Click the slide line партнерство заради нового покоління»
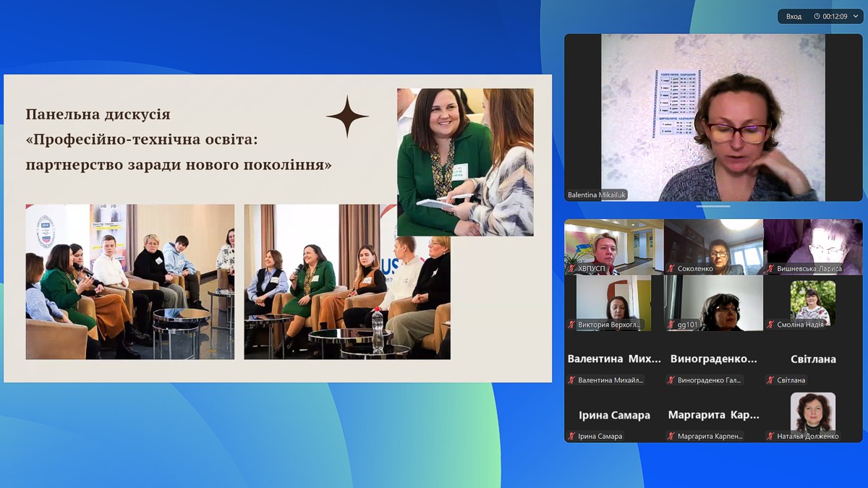This screenshot has width=868, height=488. point(179,165)
